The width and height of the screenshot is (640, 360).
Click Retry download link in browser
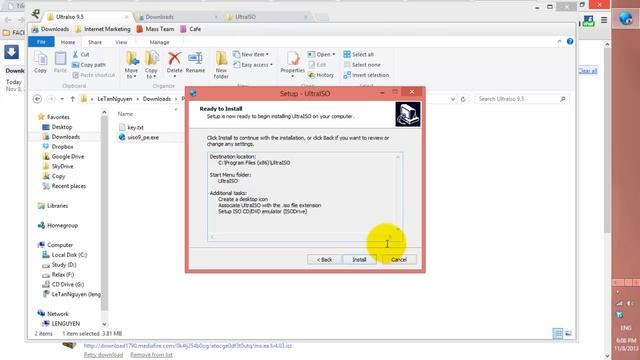click(x=103, y=355)
